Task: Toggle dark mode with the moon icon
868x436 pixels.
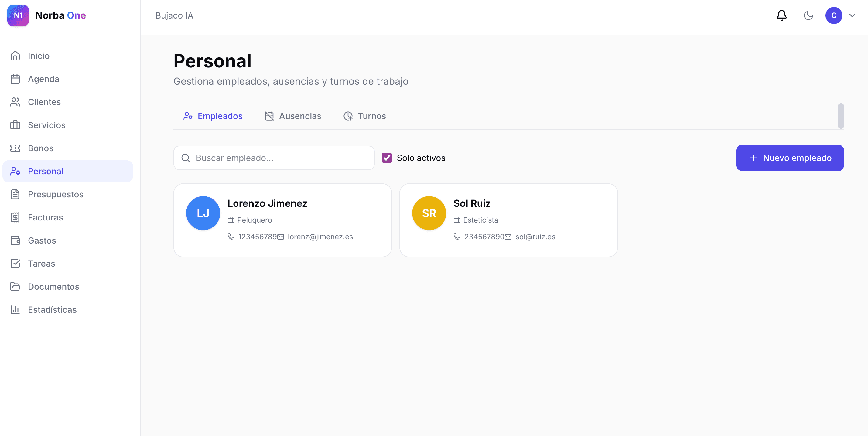Action: pos(808,15)
